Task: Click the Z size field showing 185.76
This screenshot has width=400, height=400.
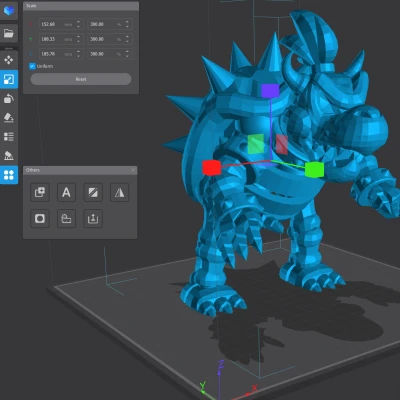Action: coord(61,54)
